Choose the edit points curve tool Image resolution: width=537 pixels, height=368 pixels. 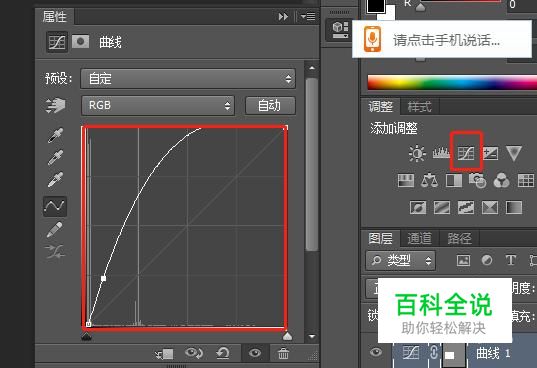(x=55, y=206)
